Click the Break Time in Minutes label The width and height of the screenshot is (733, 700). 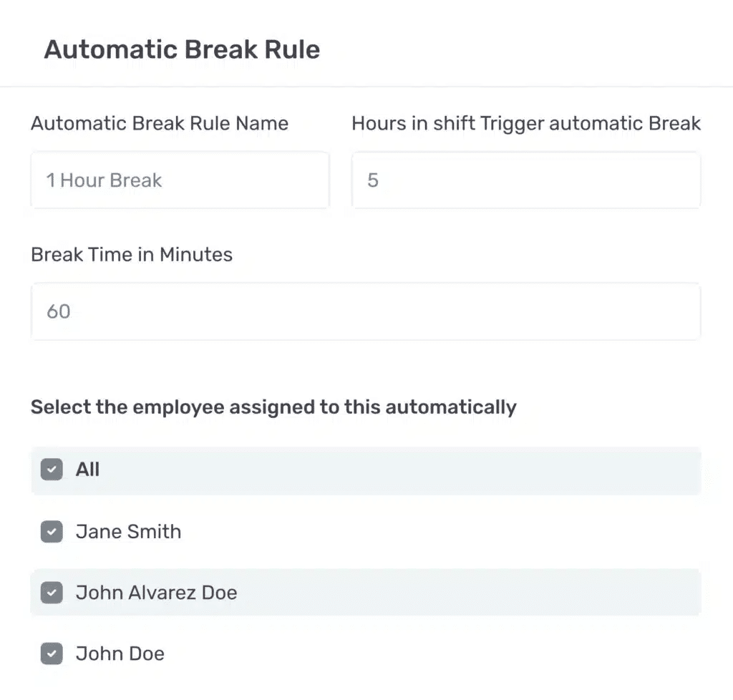(132, 255)
